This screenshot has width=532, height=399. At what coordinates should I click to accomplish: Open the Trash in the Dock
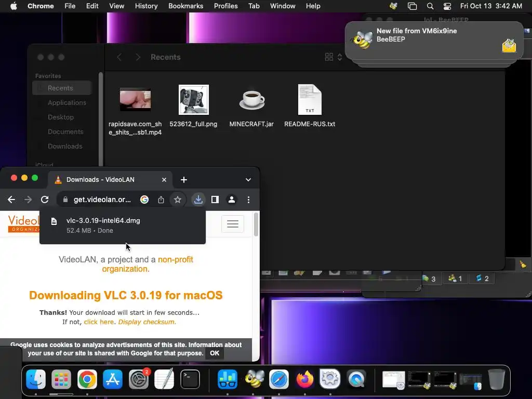click(x=496, y=379)
